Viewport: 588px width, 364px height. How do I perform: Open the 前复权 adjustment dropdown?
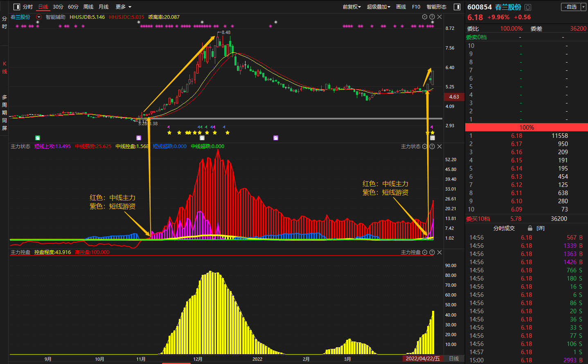351,7
